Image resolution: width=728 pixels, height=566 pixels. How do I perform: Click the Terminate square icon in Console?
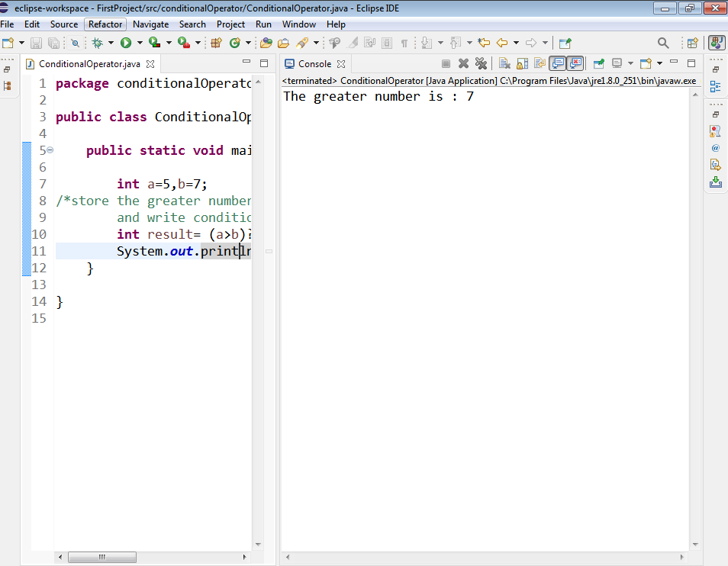click(446, 63)
